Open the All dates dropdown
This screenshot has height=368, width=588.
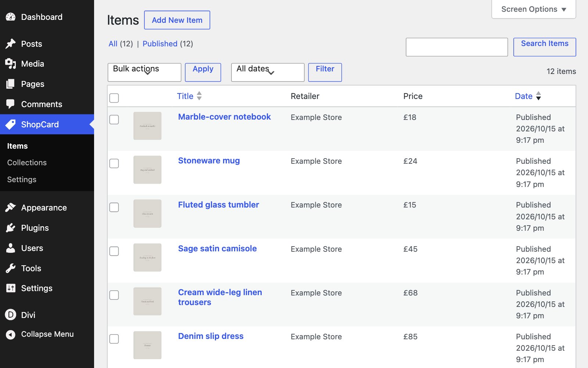(268, 72)
